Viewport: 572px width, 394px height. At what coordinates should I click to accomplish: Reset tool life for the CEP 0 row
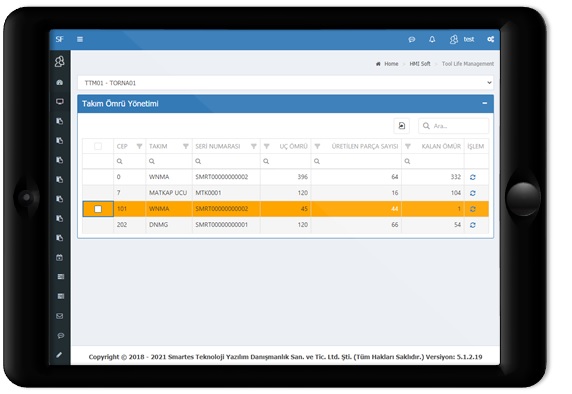point(473,177)
